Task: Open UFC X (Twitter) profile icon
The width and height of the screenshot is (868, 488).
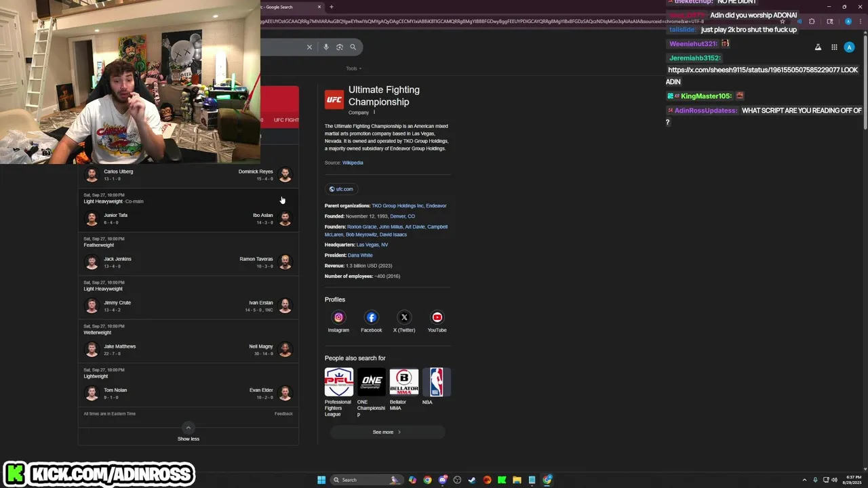Action: tap(404, 317)
